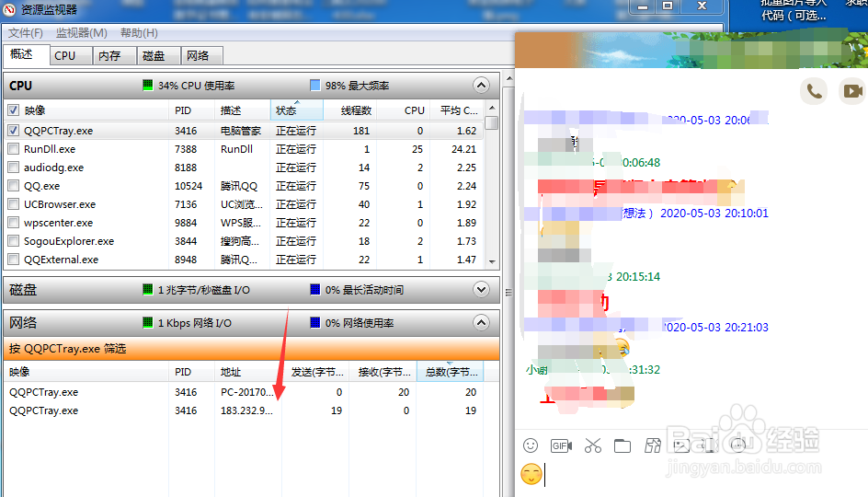Uncheck the QQPCTray.exe process checkbox
Image resolution: width=868 pixels, height=497 pixels.
pyautogui.click(x=13, y=131)
